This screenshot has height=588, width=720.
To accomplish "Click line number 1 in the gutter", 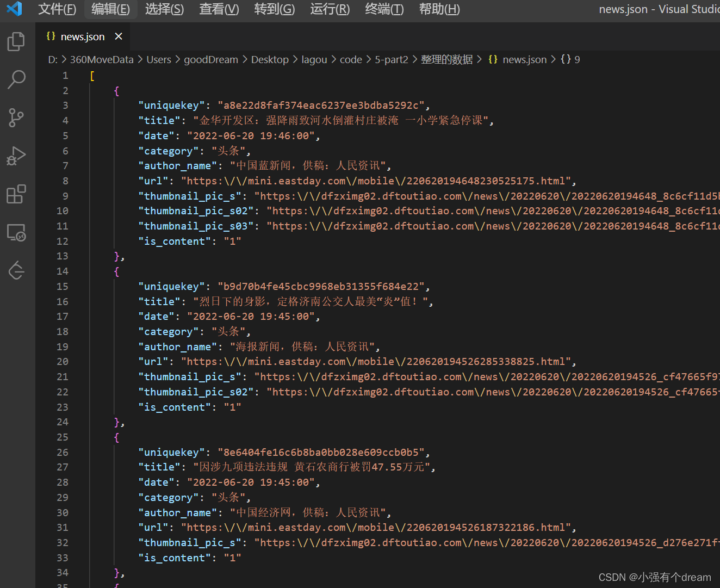I will pos(65,76).
